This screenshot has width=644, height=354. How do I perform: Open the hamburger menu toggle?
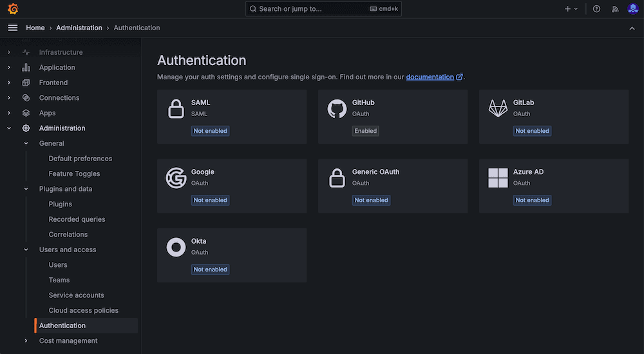tap(13, 28)
